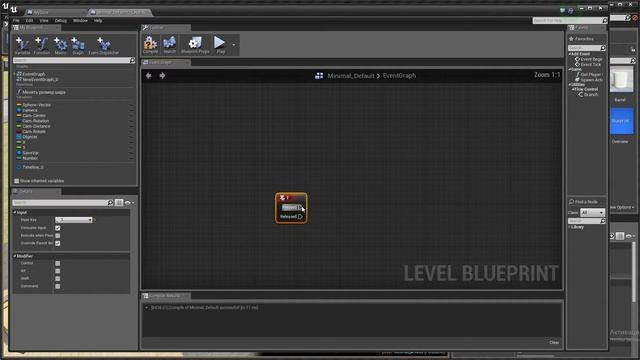Open the Input Key dropdown
The height and width of the screenshot is (360, 640).
point(74,220)
